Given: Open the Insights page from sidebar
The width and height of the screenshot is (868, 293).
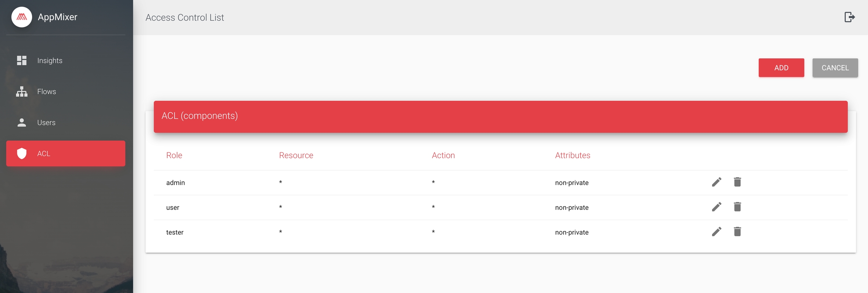Looking at the screenshot, I should click(50, 61).
